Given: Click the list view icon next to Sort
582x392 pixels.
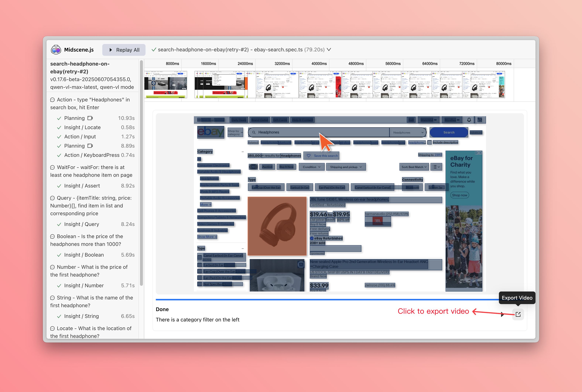Looking at the screenshot, I should tap(436, 167).
